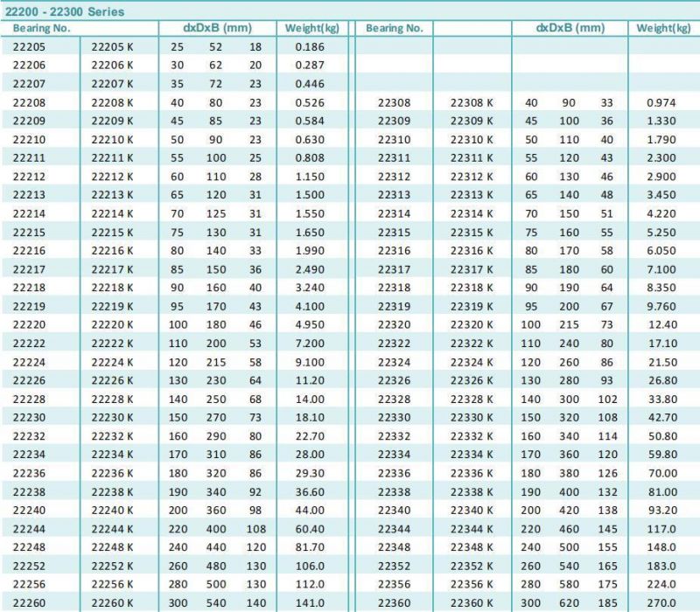Click bearing number 22344

(x=395, y=529)
